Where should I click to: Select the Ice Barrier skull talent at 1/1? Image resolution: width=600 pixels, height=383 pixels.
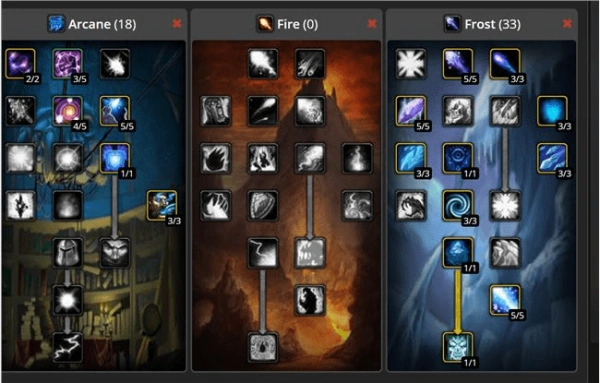click(458, 347)
